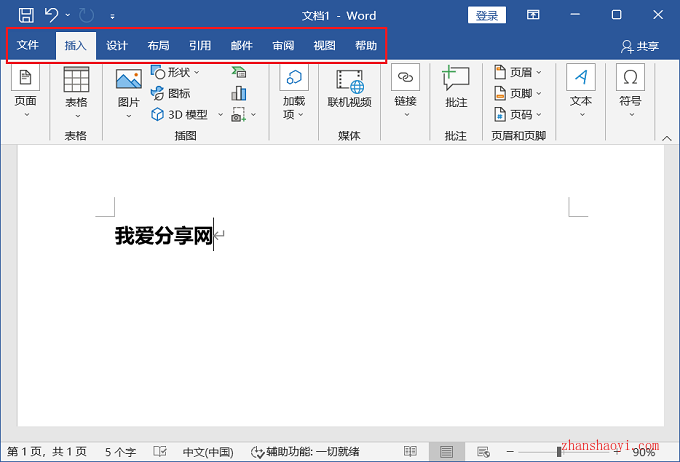
Task: Zoom in with the plus button
Action: tap(618, 452)
